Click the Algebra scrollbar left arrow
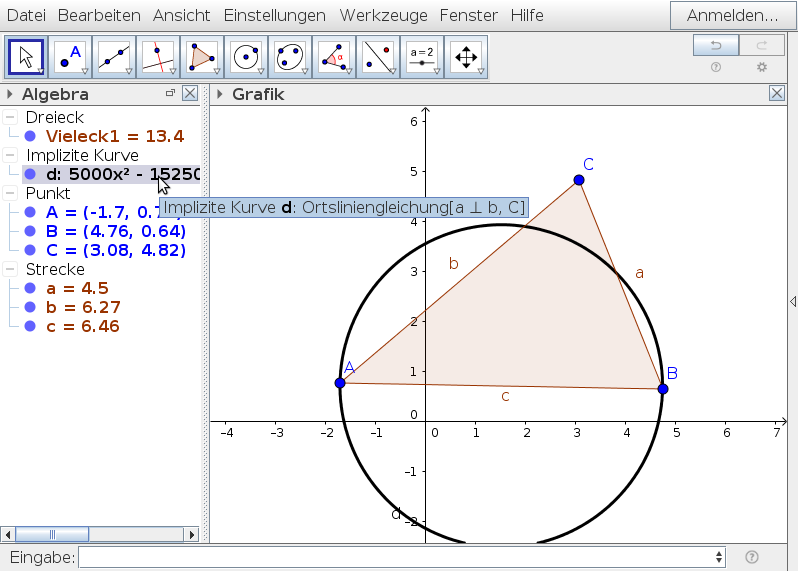Viewport: 798px width, 571px height. [8, 534]
